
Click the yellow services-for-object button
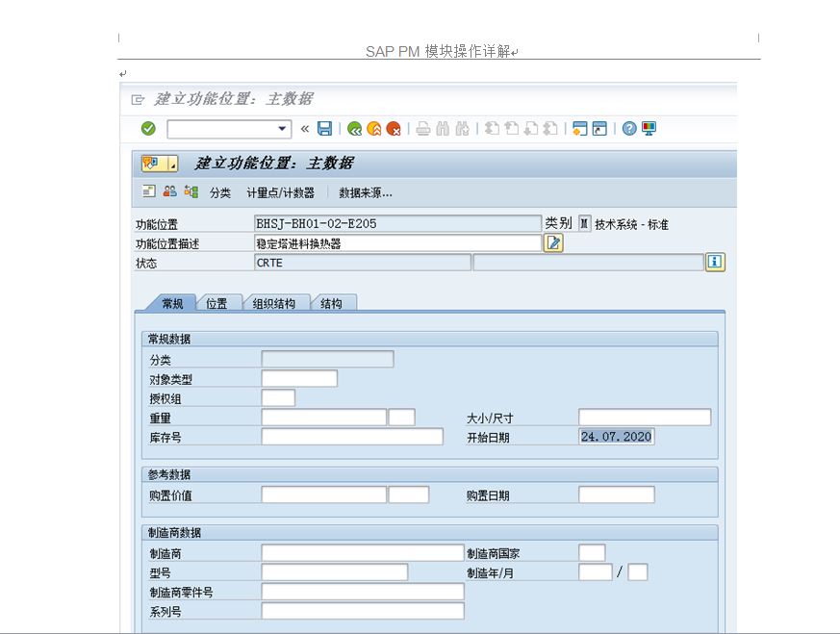(x=154, y=164)
